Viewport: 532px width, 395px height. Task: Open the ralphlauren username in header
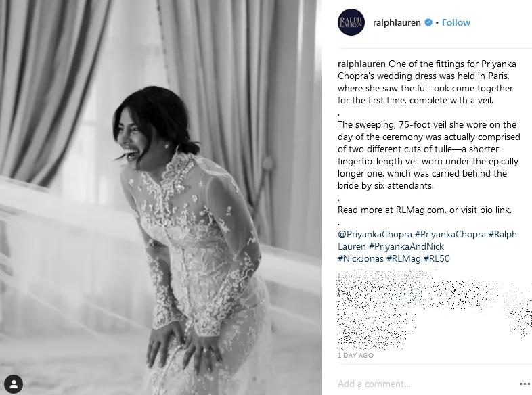click(x=397, y=23)
